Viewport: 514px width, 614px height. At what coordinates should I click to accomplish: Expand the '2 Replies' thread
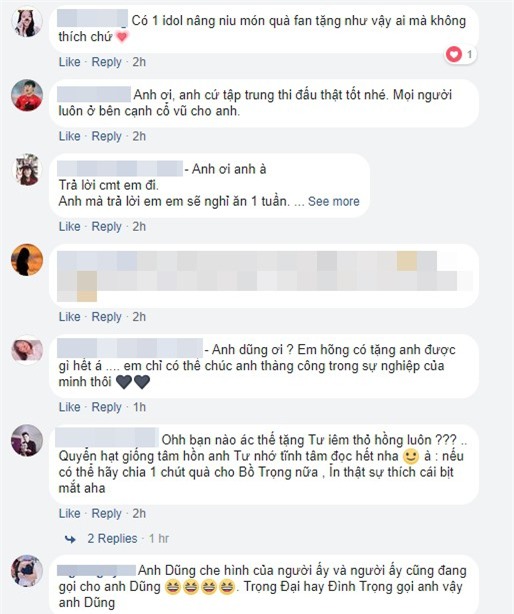112,538
